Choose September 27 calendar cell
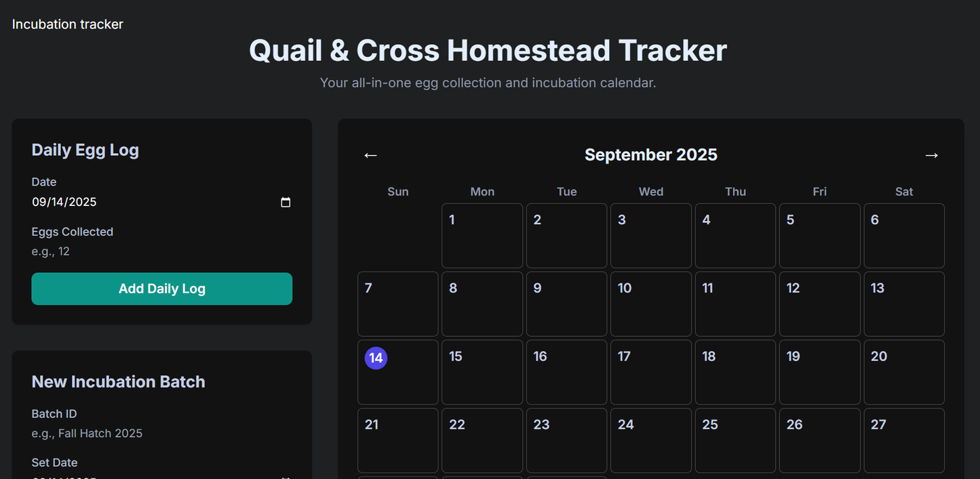Viewport: 980px width, 479px height. tap(903, 440)
